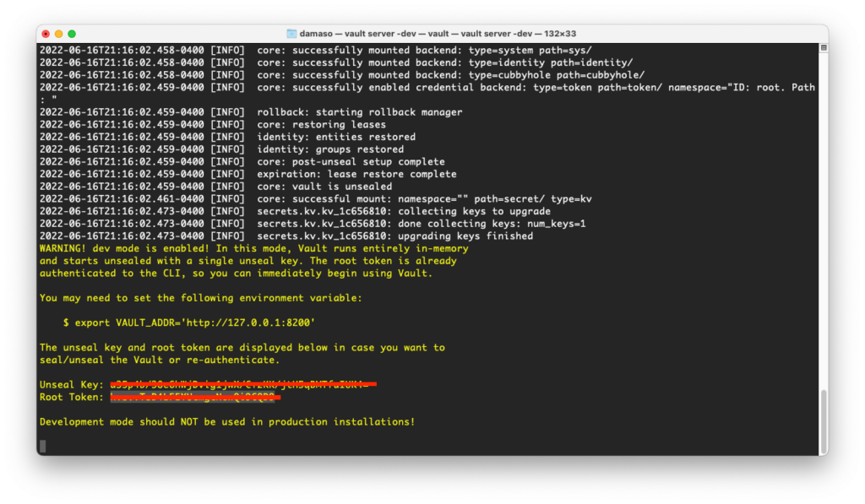
Task: Click 'You may need to set' line
Action: [201, 298]
